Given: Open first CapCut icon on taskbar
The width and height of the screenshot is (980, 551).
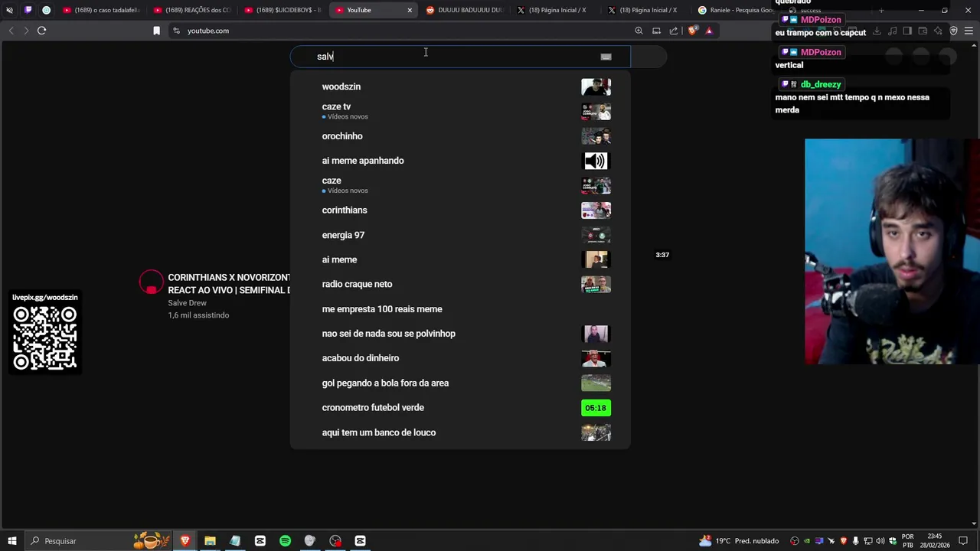Looking at the screenshot, I should (260, 541).
